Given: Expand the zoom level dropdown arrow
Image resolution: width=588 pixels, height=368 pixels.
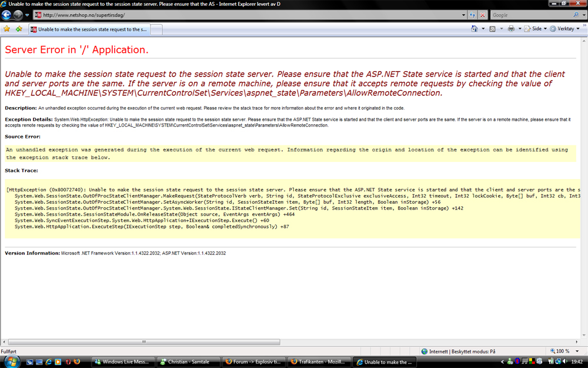Looking at the screenshot, I should click(x=577, y=352).
